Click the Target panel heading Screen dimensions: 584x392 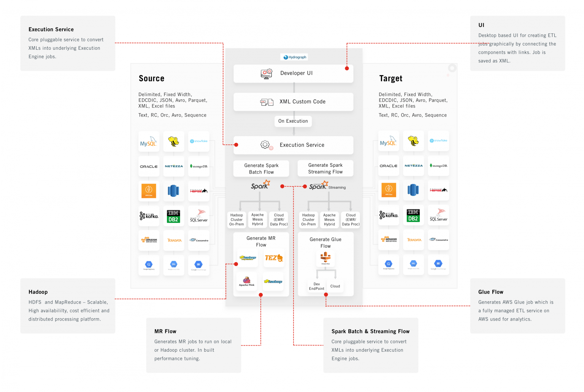click(391, 79)
